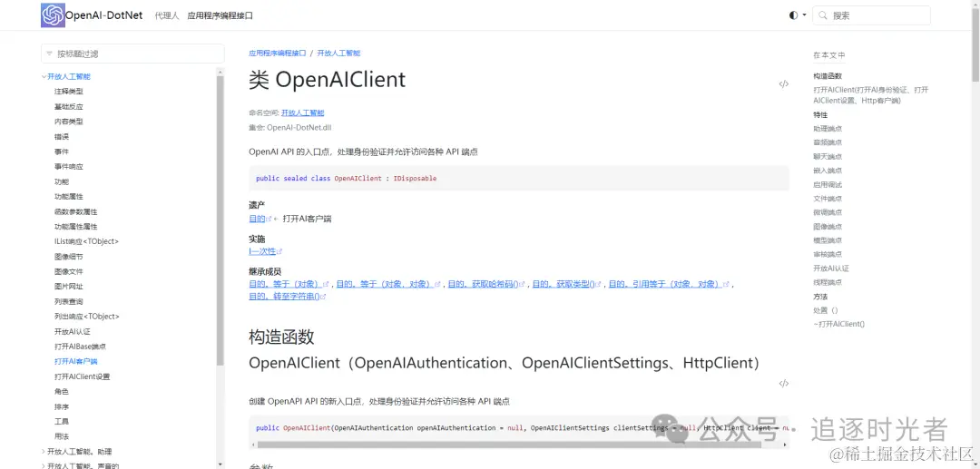
Task: Select 角色 in the sidebar tree
Action: [62, 392]
